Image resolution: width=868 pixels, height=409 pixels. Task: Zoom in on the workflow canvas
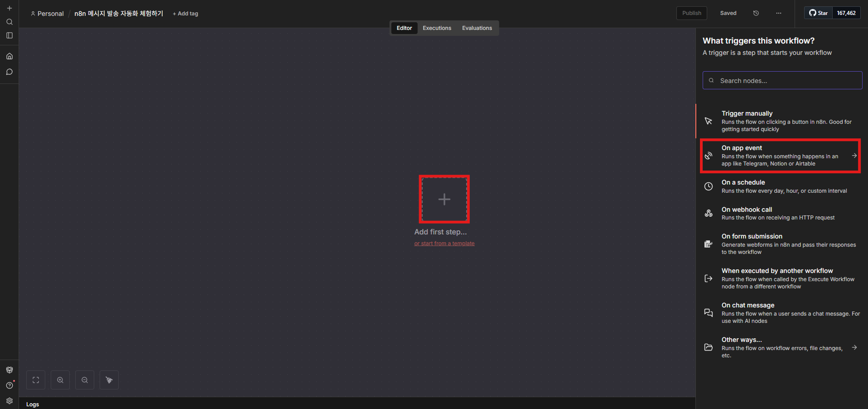coord(60,380)
